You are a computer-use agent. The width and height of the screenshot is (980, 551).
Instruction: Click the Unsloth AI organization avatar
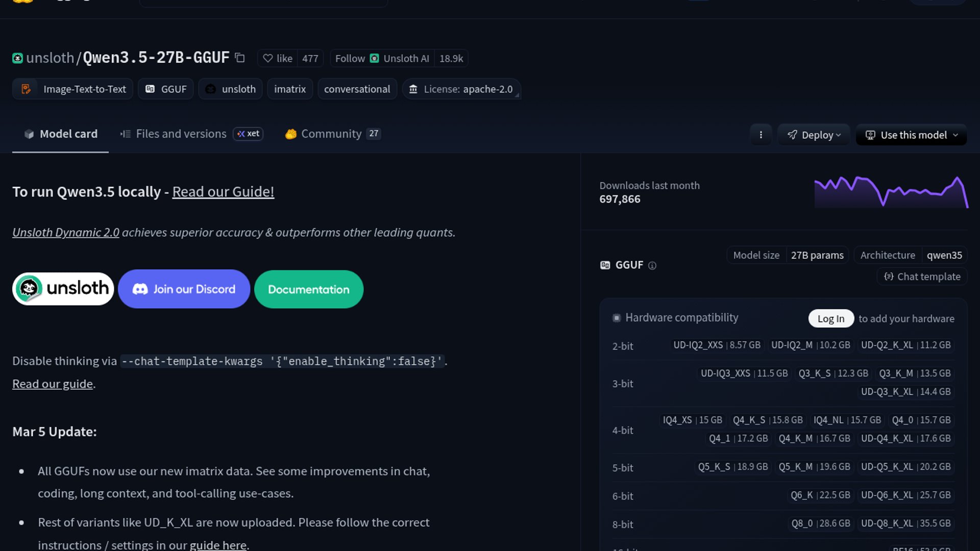click(374, 59)
